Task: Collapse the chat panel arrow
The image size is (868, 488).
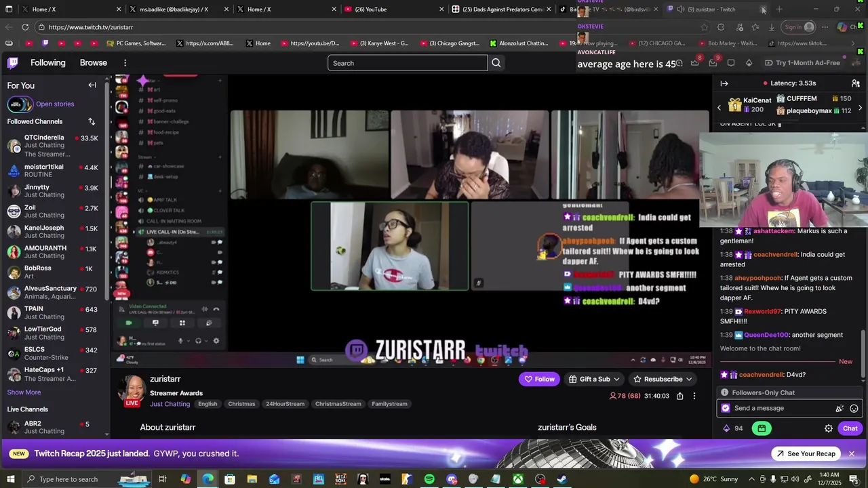Action: (x=724, y=83)
